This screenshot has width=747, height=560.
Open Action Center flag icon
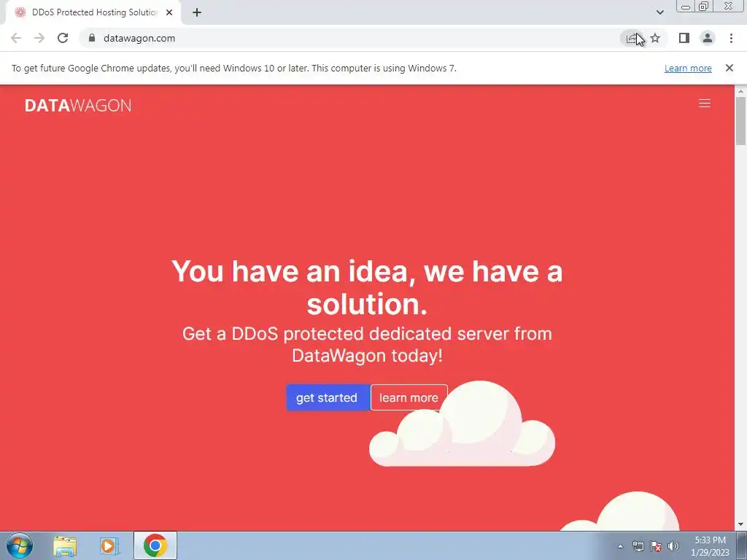[656, 546]
